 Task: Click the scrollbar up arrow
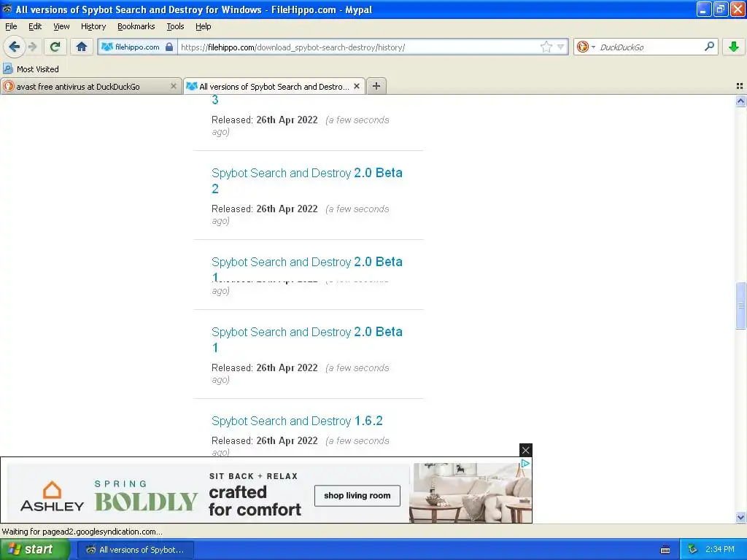tap(741, 101)
